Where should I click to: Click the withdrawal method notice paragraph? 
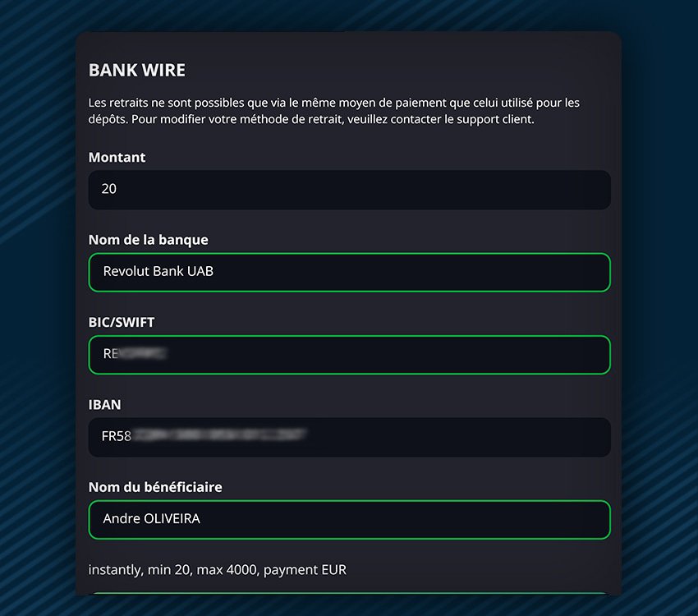tap(333, 111)
